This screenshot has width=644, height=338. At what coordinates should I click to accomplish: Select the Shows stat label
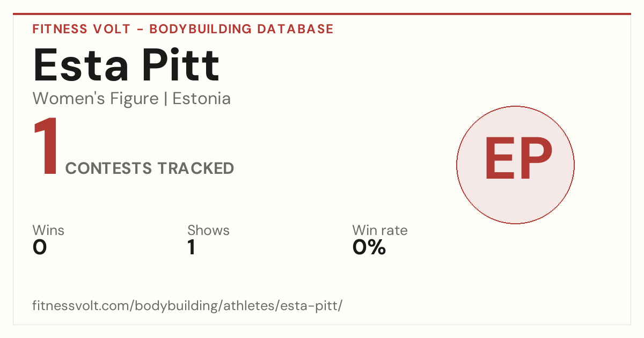pos(208,231)
